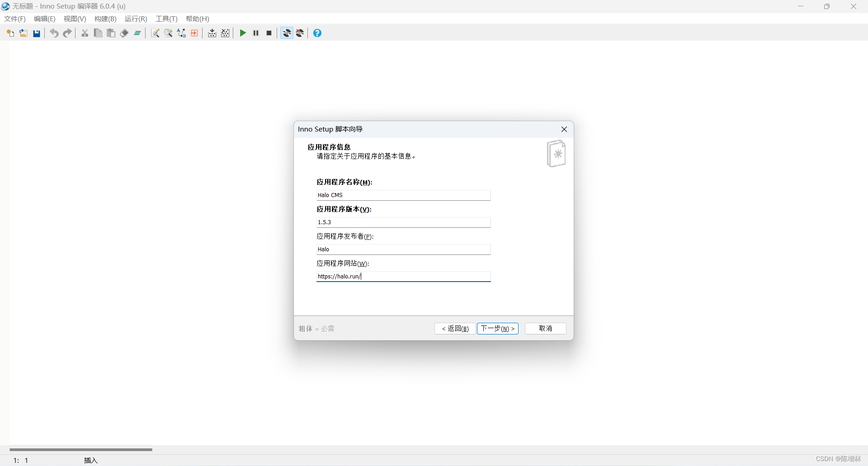Viewport: 868px width, 466px height.
Task: Click the < 返回(B) button
Action: click(455, 329)
